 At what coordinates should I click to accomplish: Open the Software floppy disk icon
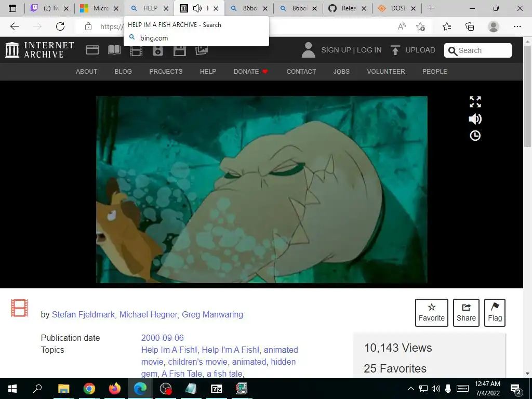coord(179,50)
